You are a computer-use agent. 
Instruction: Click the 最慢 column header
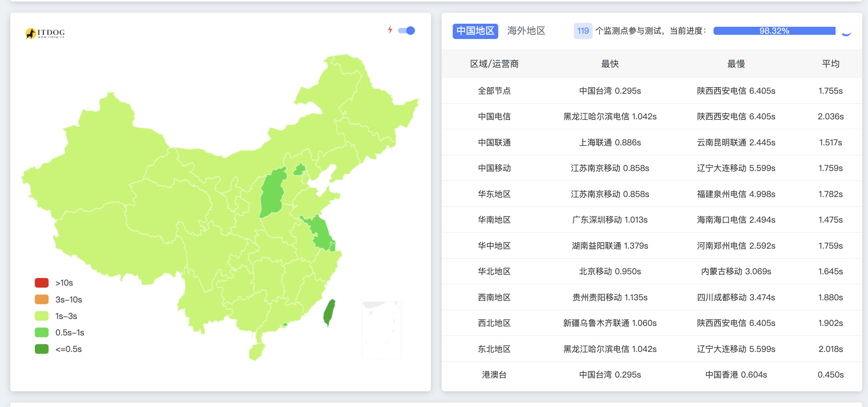[736, 64]
